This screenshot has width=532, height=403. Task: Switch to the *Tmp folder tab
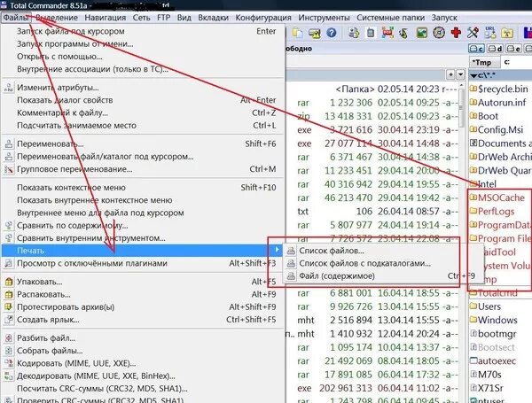tap(484, 62)
